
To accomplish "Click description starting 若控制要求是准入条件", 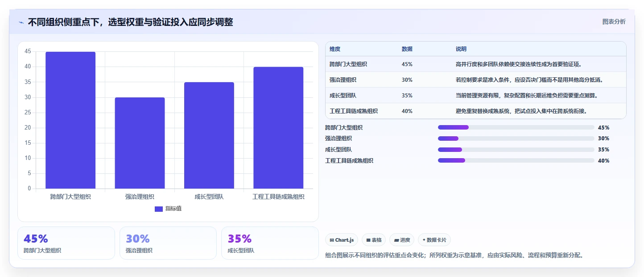I will point(529,80).
